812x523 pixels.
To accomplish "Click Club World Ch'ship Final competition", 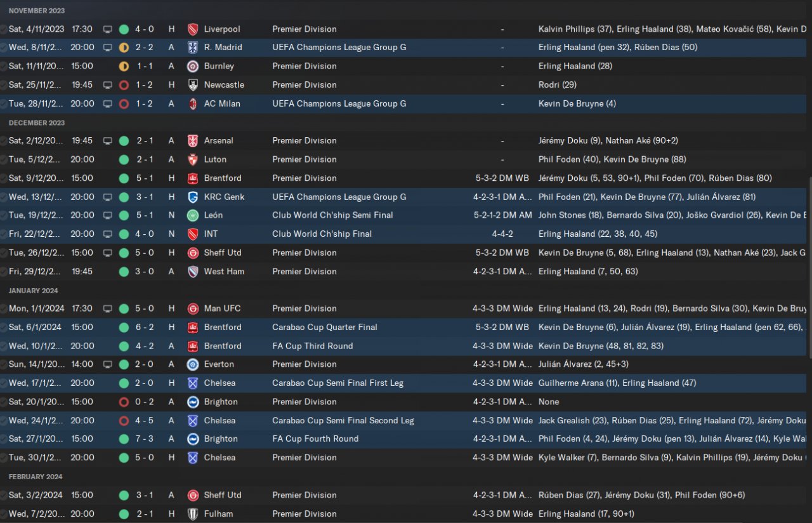I will coord(322,234).
